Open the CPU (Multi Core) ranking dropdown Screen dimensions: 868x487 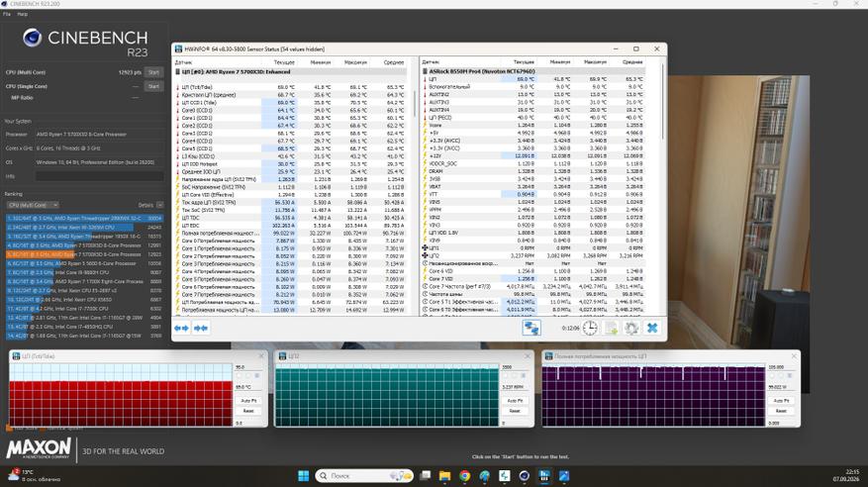click(x=33, y=205)
